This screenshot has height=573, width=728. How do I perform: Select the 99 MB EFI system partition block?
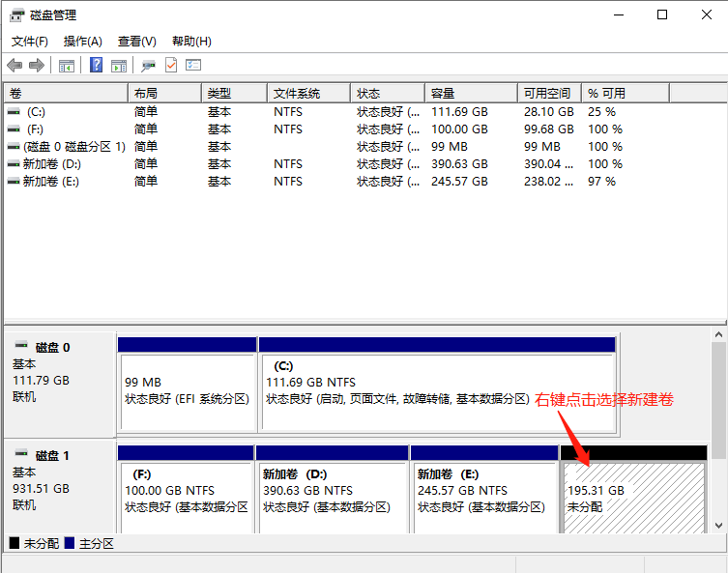[188, 386]
